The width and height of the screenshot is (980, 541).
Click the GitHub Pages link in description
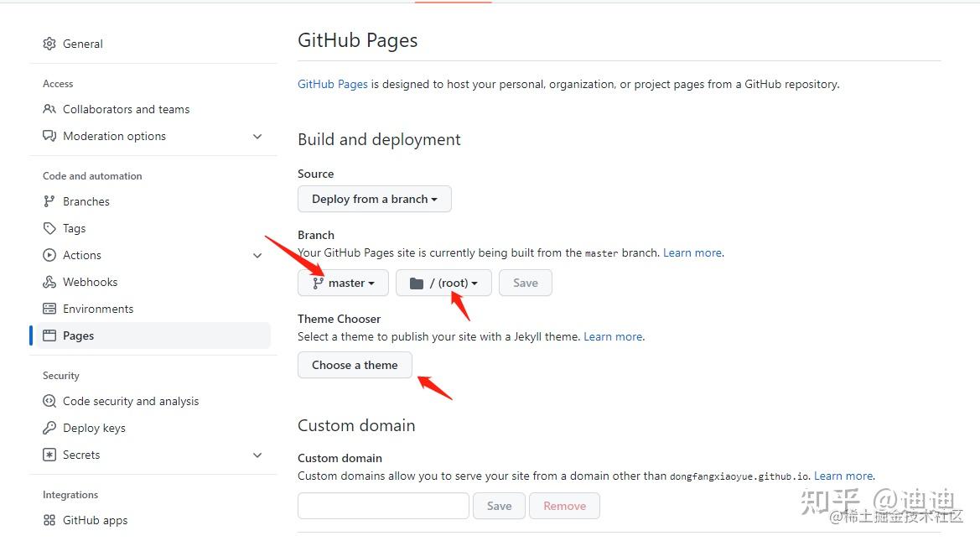click(x=333, y=84)
